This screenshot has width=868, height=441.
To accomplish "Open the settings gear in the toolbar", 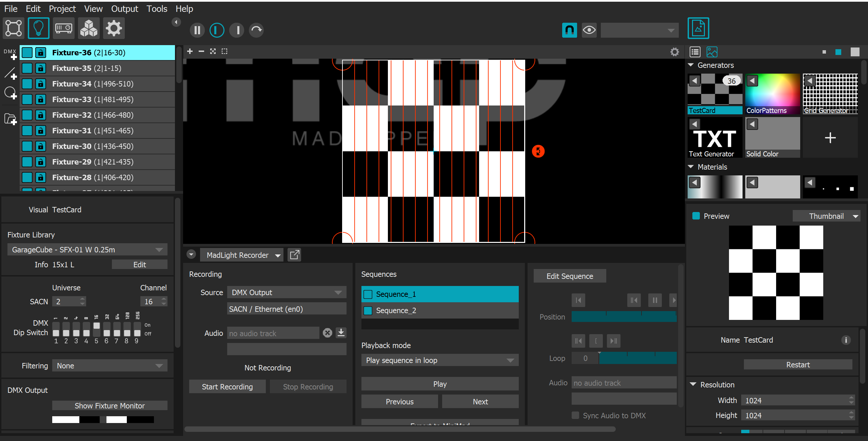I will point(114,28).
